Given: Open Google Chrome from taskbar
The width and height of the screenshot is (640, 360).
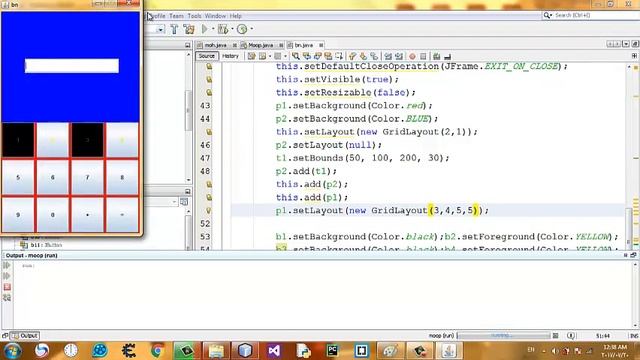Looking at the screenshot, I should coord(158,351).
